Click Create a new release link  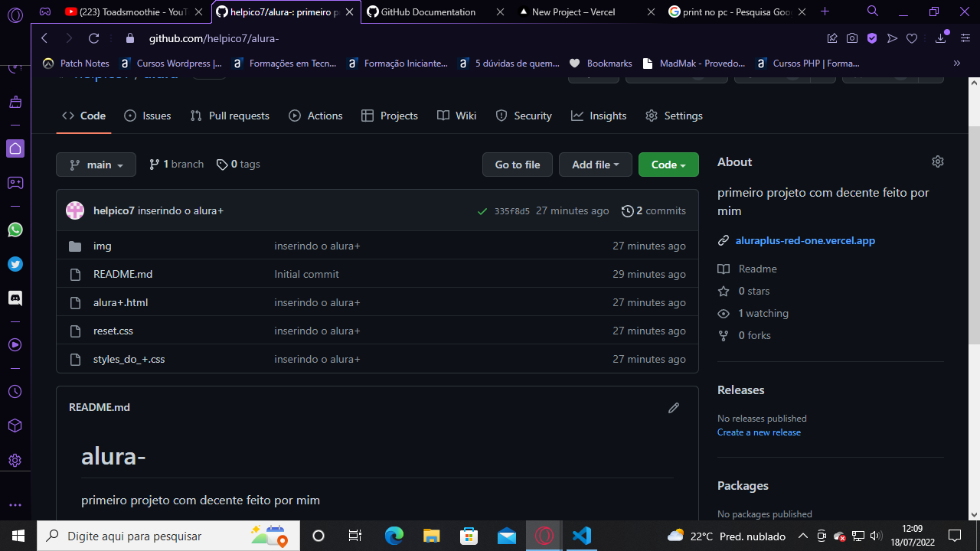point(759,432)
